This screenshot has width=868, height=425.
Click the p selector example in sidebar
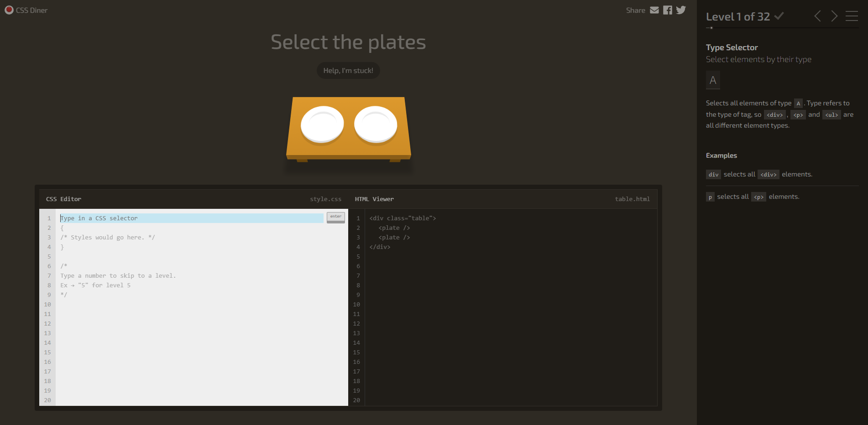[710, 197]
